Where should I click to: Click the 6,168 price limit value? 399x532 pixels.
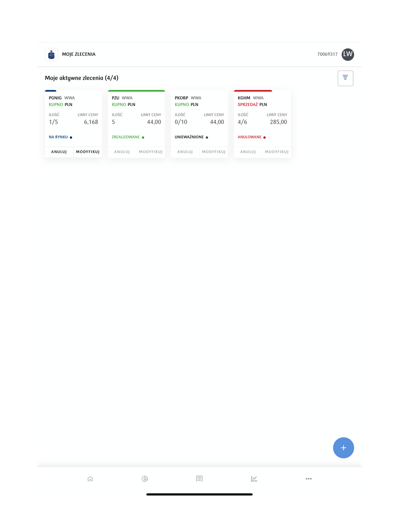click(x=91, y=122)
